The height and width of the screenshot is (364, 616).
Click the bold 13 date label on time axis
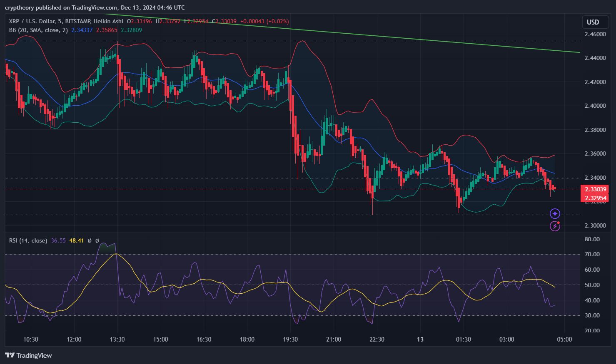tap(420, 339)
